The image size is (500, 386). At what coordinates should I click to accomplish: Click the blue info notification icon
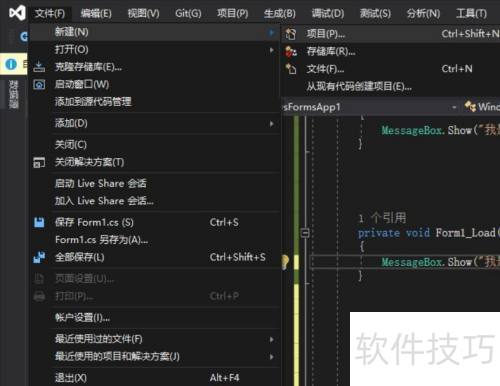11,64
